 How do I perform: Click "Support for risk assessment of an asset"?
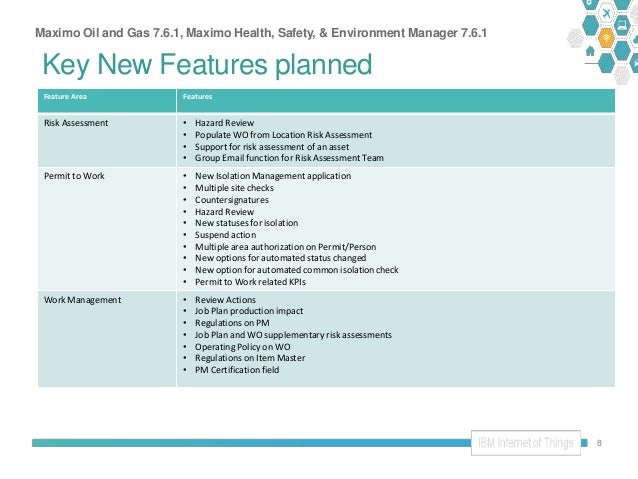[x=272, y=147]
